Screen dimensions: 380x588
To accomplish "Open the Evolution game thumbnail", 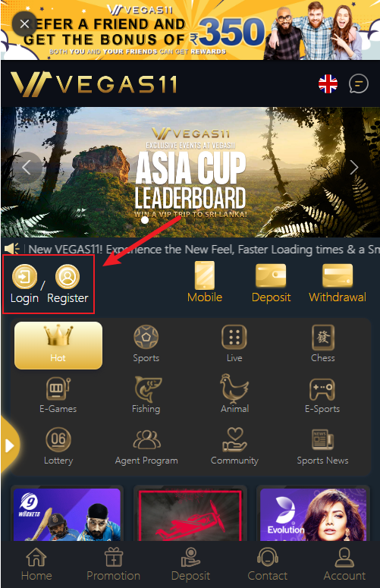I will [x=313, y=514].
